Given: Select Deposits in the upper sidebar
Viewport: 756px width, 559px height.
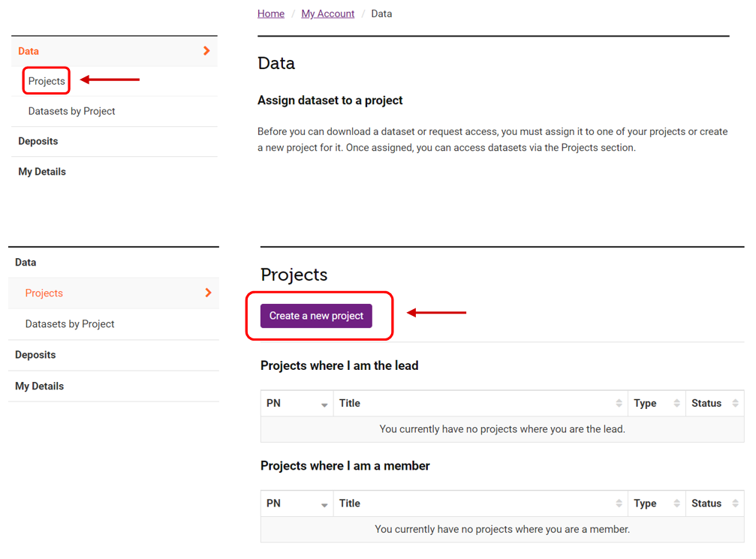Looking at the screenshot, I should pyautogui.click(x=38, y=141).
